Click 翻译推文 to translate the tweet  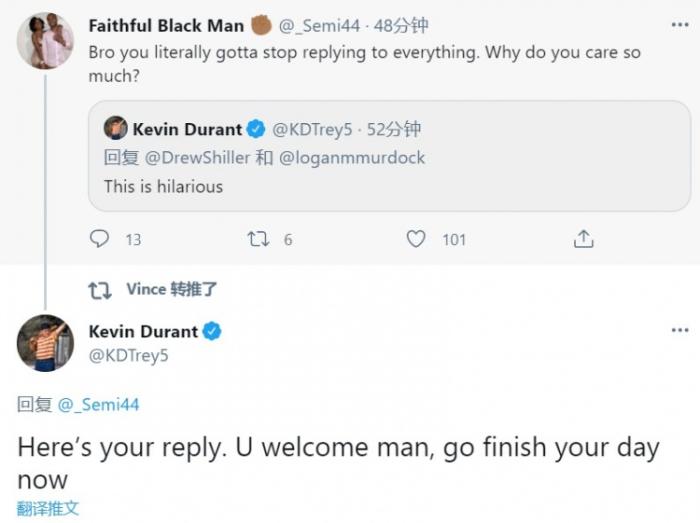point(48,508)
